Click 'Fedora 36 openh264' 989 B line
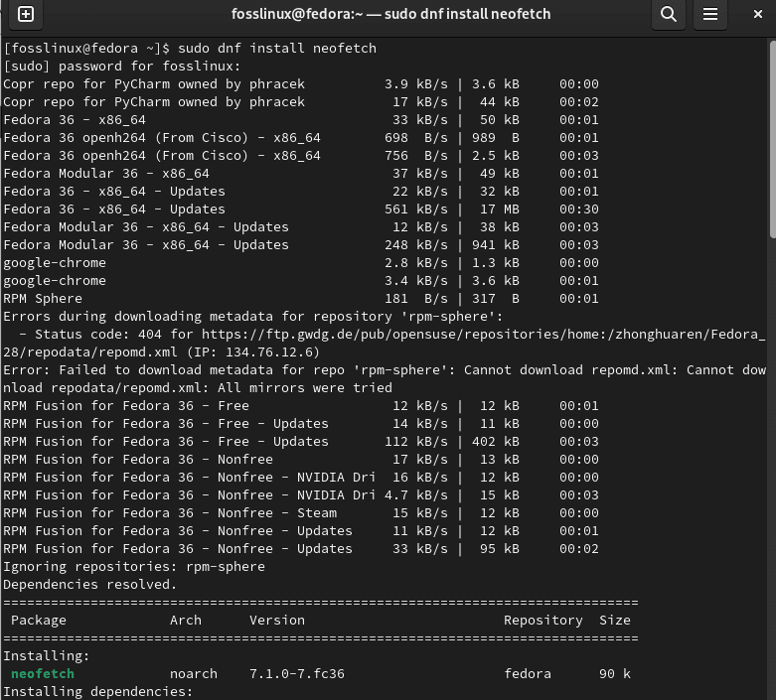The width and height of the screenshot is (776, 700). tap(301, 138)
